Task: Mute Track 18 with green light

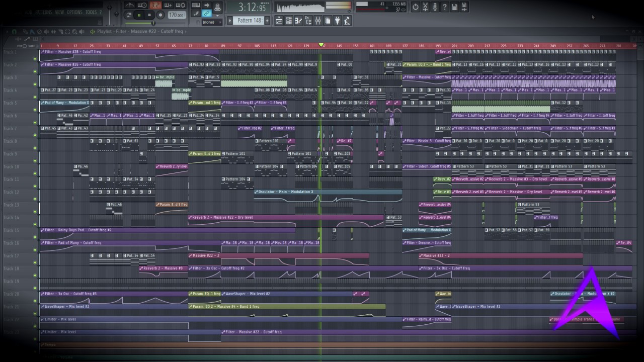Action: coord(35,276)
